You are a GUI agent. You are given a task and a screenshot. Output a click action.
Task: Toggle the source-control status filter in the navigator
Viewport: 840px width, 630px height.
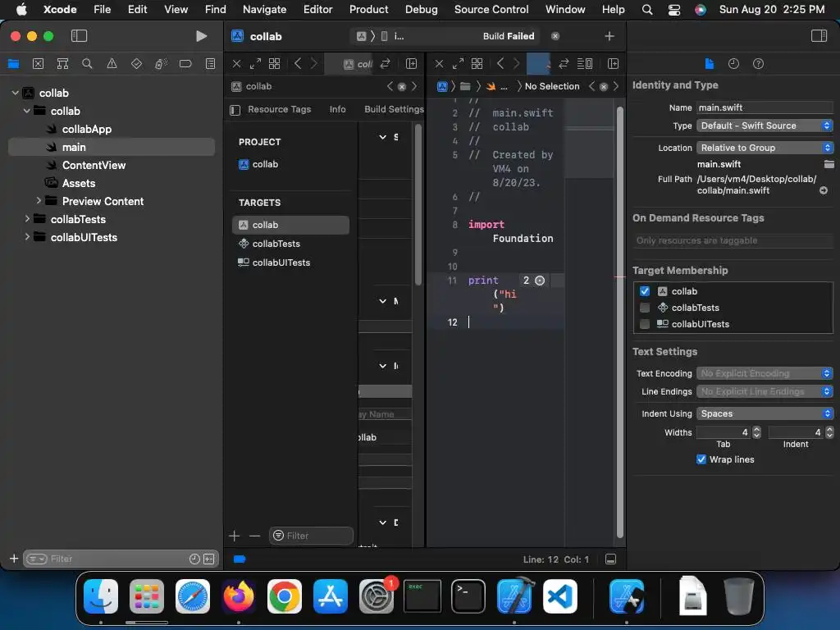pyautogui.click(x=209, y=559)
